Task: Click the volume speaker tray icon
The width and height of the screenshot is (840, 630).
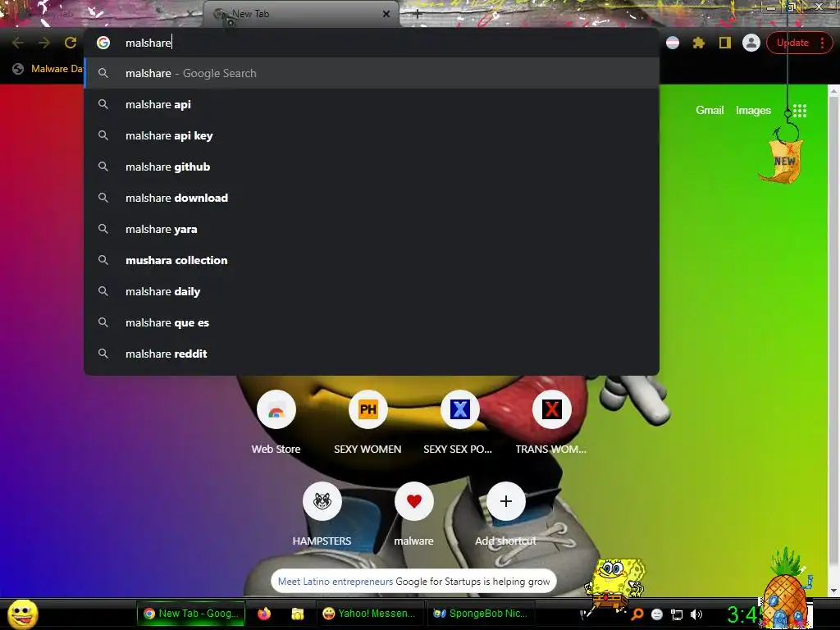Action: click(696, 614)
